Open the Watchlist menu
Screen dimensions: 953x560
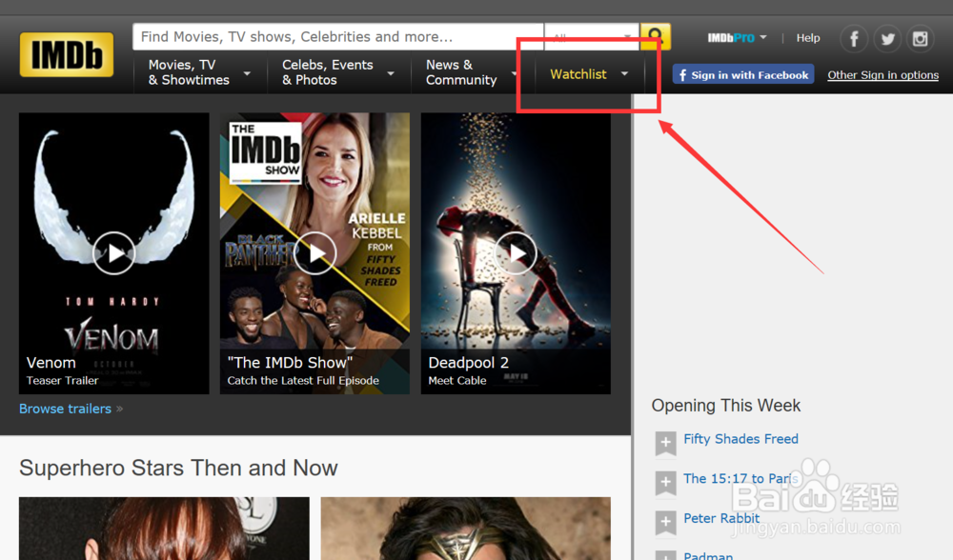click(x=589, y=74)
